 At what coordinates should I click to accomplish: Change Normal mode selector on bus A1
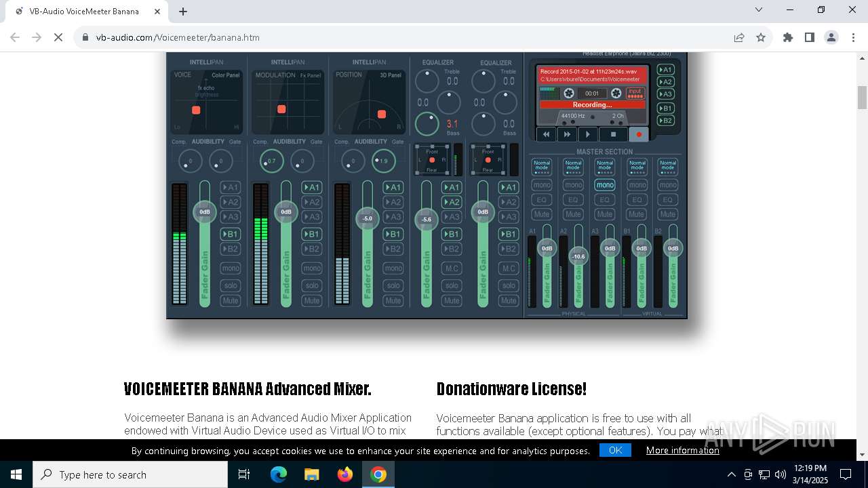click(x=542, y=167)
